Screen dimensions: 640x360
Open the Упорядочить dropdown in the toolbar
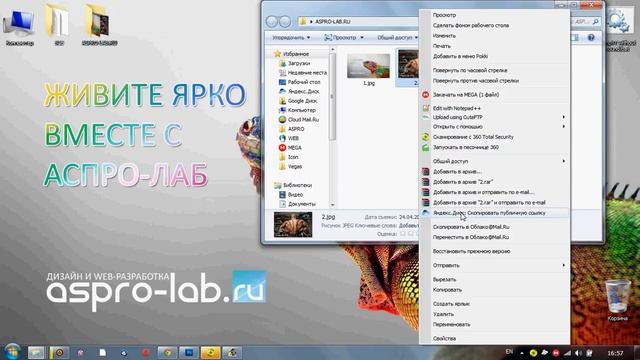(x=291, y=38)
